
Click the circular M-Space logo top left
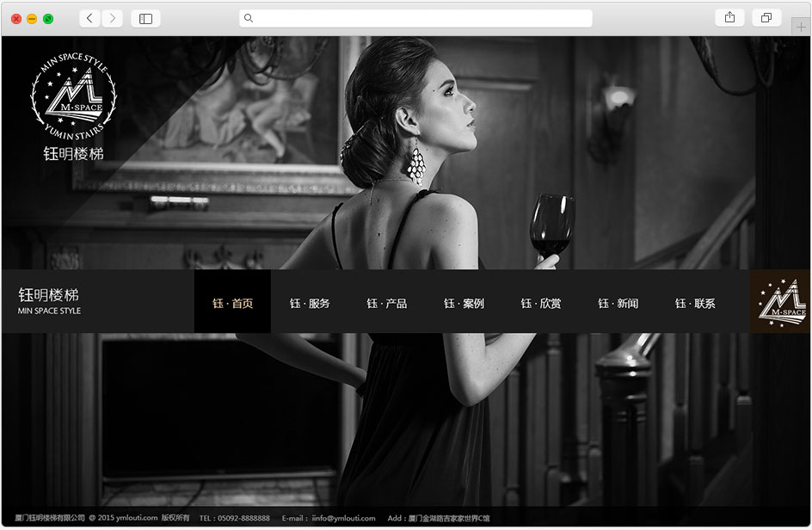click(73, 95)
